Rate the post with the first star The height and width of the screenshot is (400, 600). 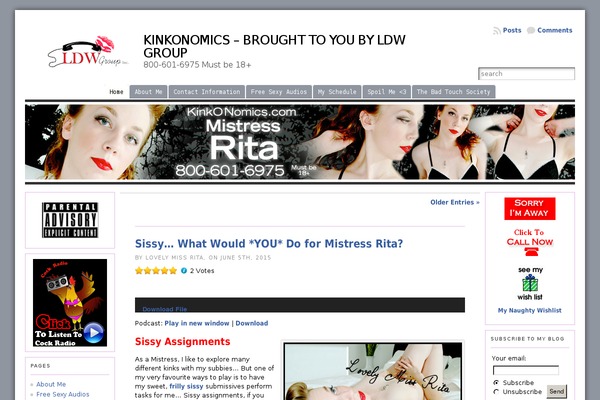pos(139,271)
